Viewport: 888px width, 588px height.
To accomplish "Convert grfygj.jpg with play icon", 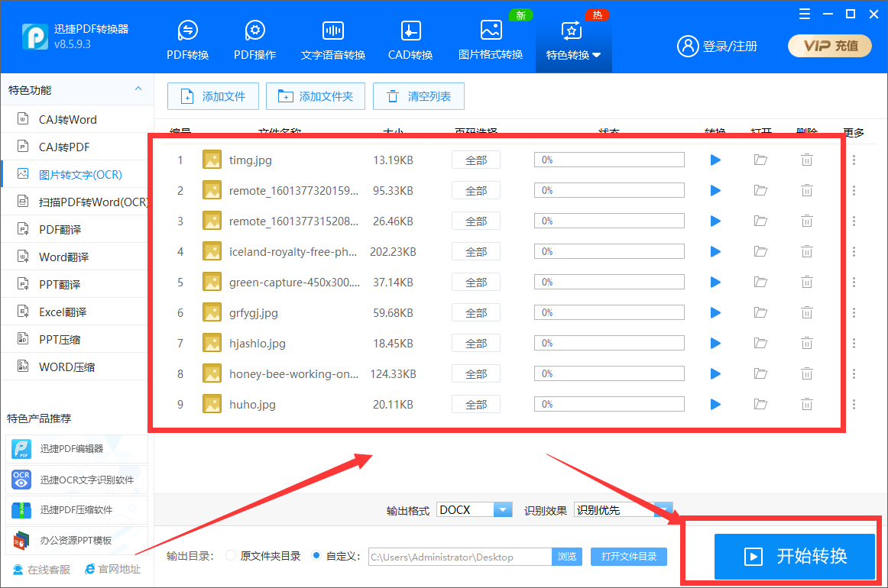I will point(715,313).
